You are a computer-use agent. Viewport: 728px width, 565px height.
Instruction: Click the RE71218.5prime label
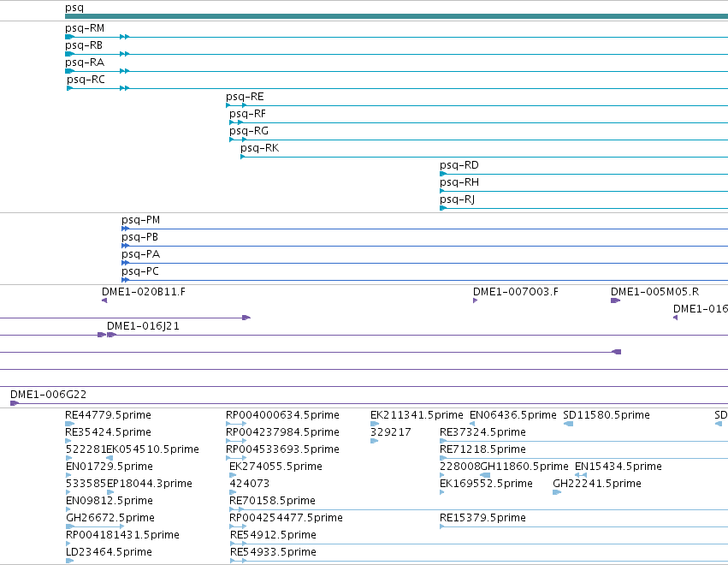[482, 449]
